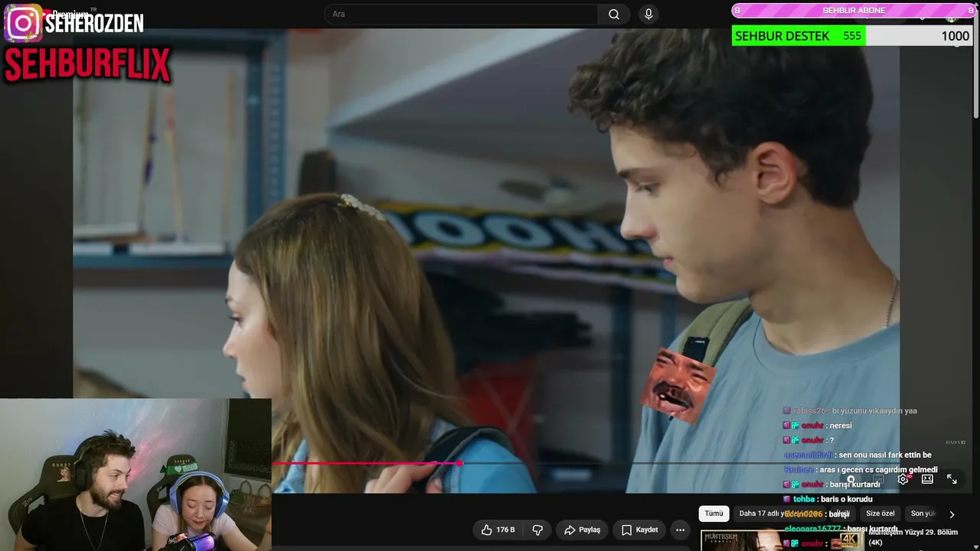Select the Son yüklenenler filter chip

pos(923,514)
